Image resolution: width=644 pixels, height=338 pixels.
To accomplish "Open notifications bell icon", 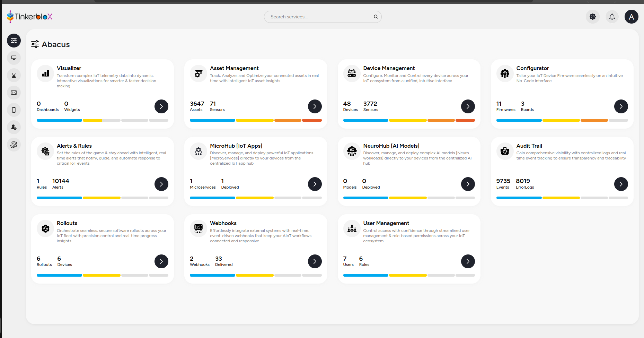I will 612,17.
